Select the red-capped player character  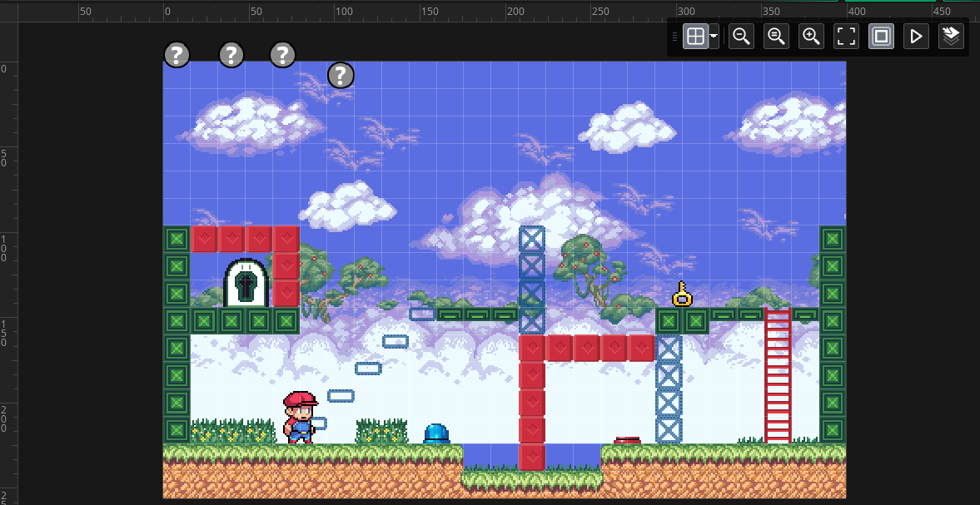coord(300,417)
